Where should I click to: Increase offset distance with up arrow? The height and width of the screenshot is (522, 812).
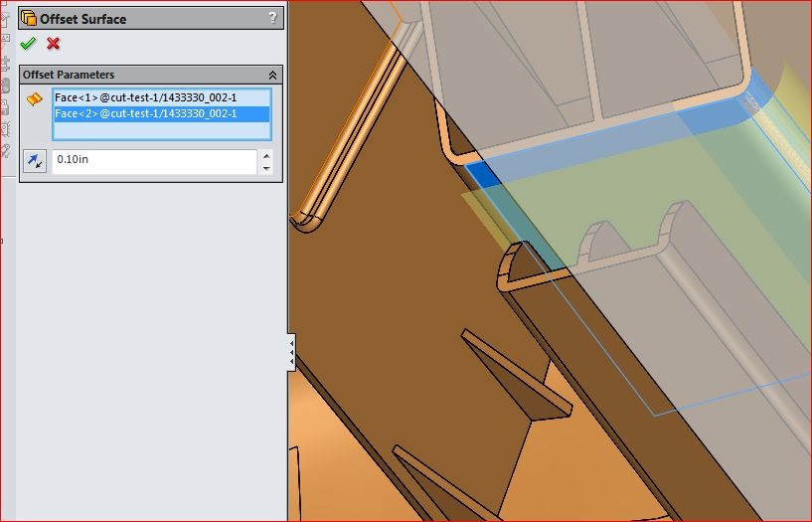266,156
